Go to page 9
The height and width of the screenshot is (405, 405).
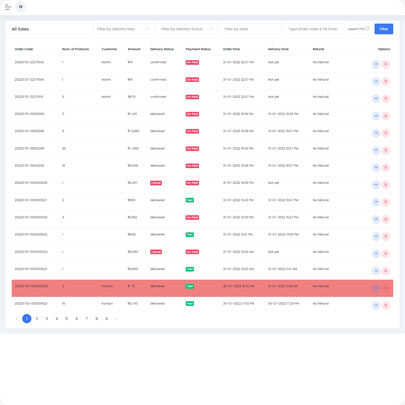107,319
